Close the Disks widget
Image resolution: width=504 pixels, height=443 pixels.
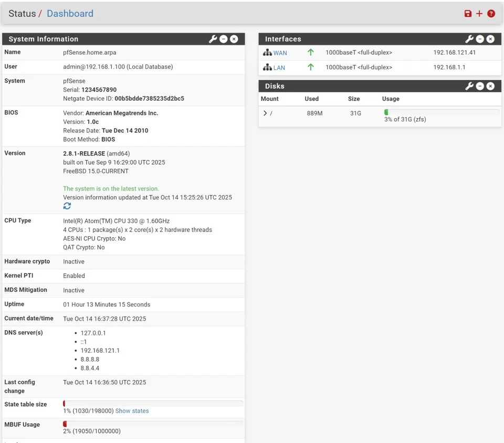point(490,86)
